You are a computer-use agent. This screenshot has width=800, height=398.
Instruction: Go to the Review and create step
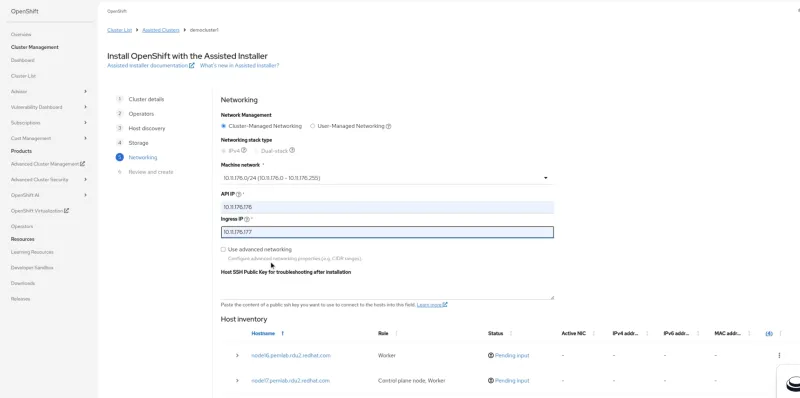[x=151, y=172]
